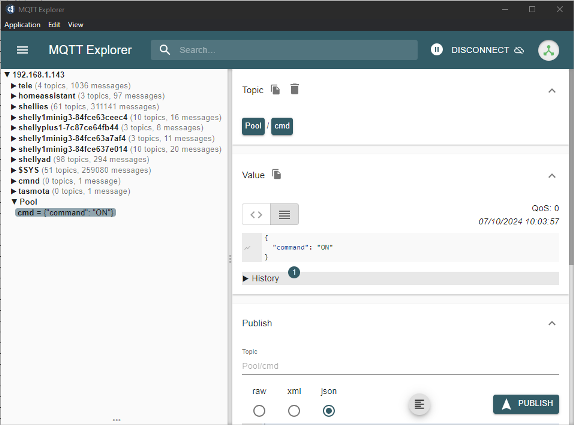Expand the tasmota topic

click(x=14, y=191)
